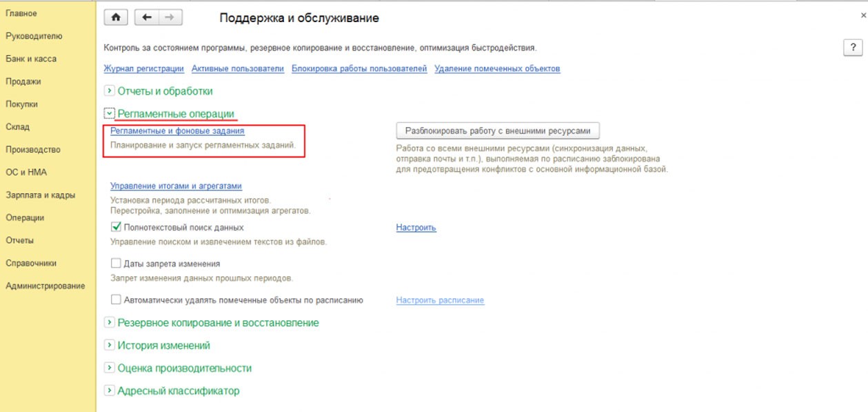
Task: Open Администрирование section in sidebar
Action: point(46,286)
